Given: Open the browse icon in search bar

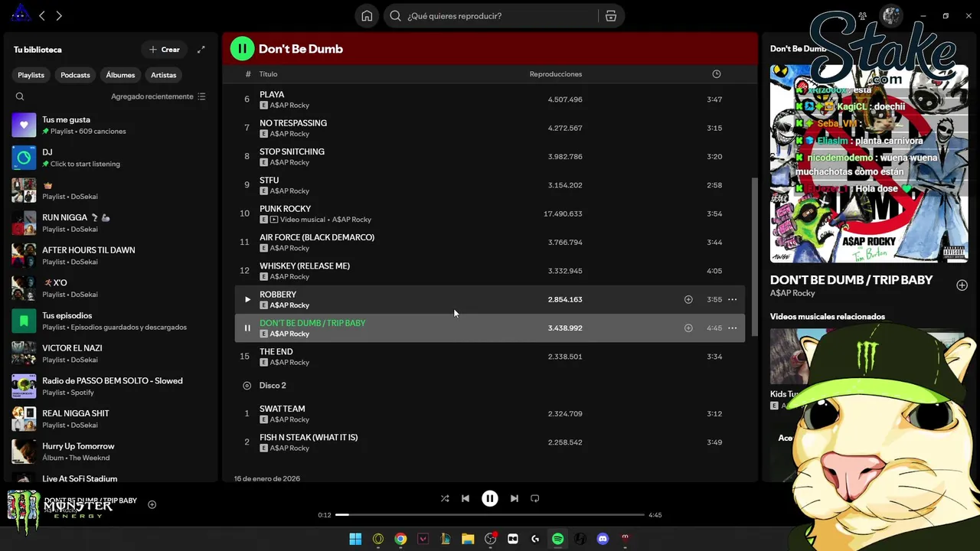Looking at the screenshot, I should [610, 16].
